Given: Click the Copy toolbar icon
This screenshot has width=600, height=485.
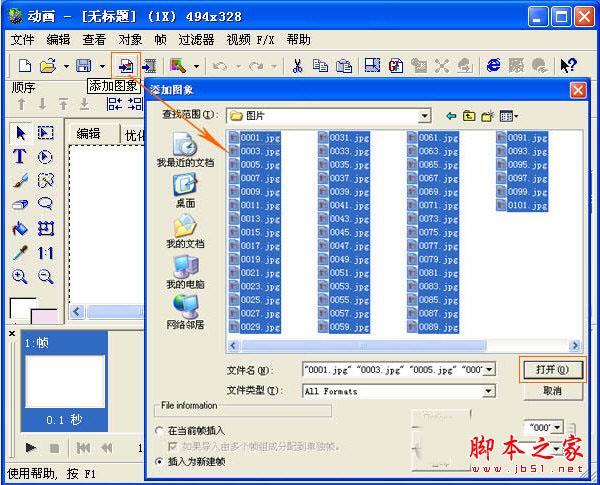Looking at the screenshot, I should (320, 66).
